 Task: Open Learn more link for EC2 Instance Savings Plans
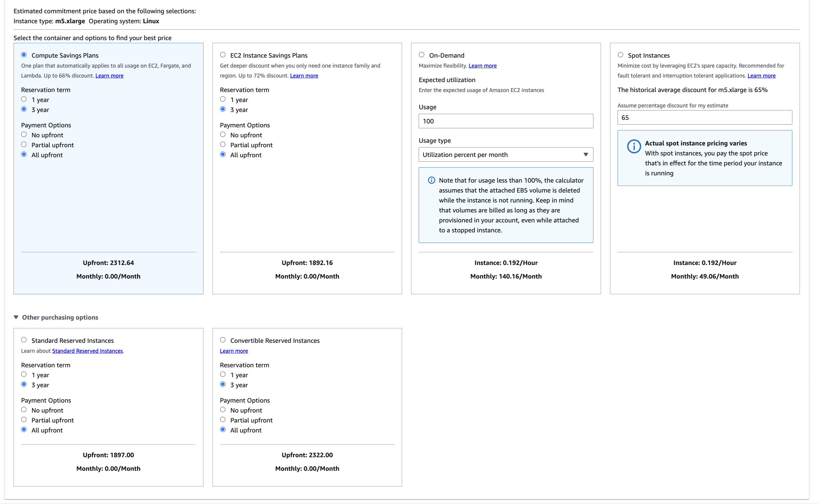(x=304, y=76)
